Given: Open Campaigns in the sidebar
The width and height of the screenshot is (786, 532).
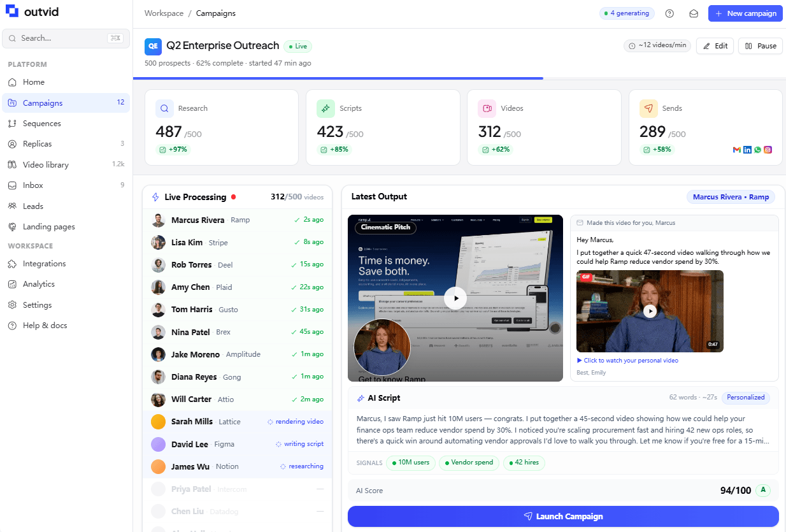Looking at the screenshot, I should pyautogui.click(x=66, y=103).
